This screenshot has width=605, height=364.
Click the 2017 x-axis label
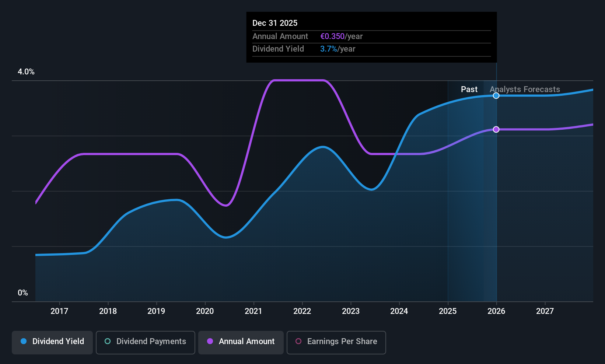pyautogui.click(x=59, y=311)
